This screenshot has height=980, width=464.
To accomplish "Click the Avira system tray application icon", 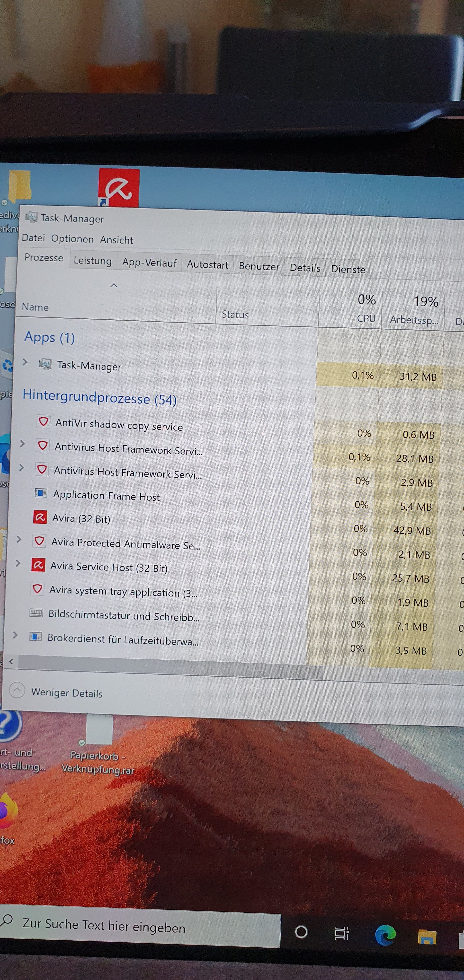I will tap(37, 589).
